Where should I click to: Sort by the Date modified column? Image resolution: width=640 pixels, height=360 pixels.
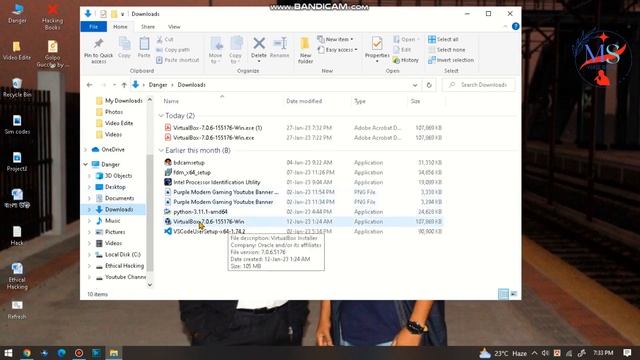coord(304,101)
